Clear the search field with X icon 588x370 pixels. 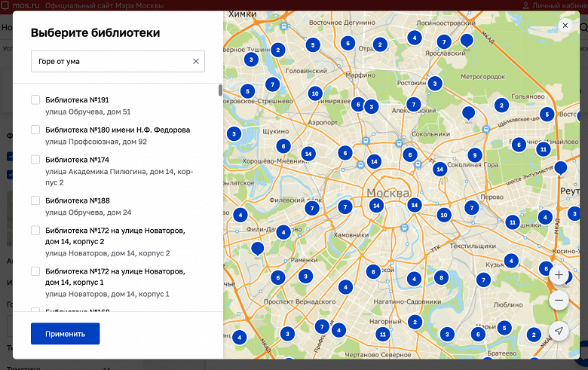tap(196, 61)
